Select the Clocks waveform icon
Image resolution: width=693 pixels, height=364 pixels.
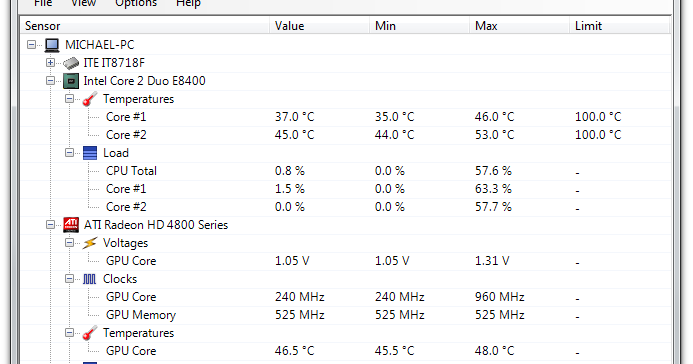[x=90, y=279]
